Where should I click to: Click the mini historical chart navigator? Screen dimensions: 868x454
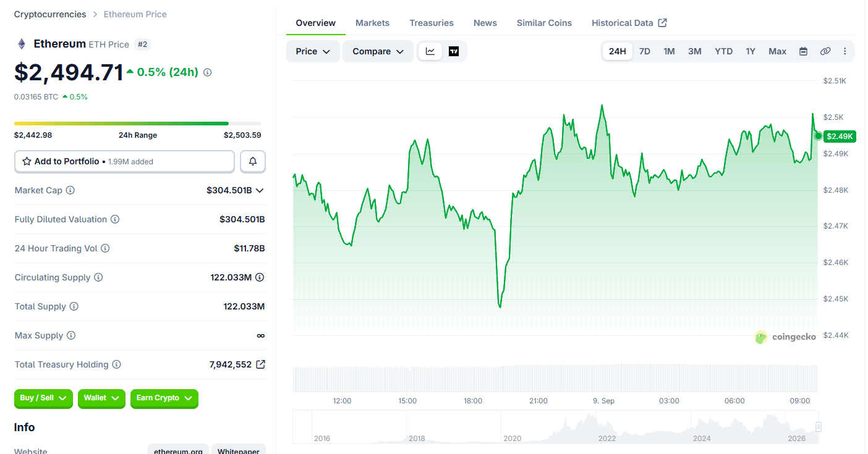pos(557,427)
